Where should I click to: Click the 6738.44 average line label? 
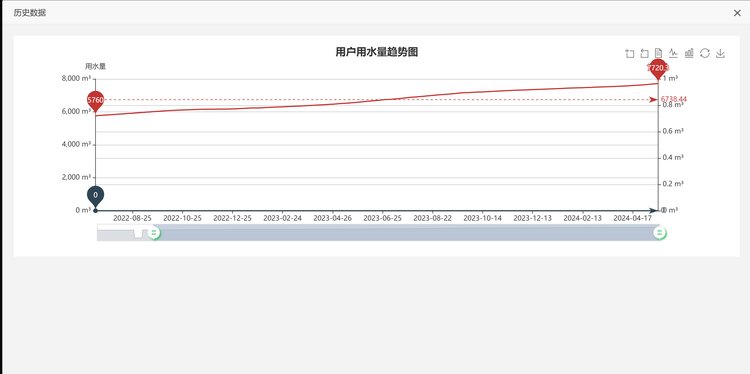click(673, 99)
